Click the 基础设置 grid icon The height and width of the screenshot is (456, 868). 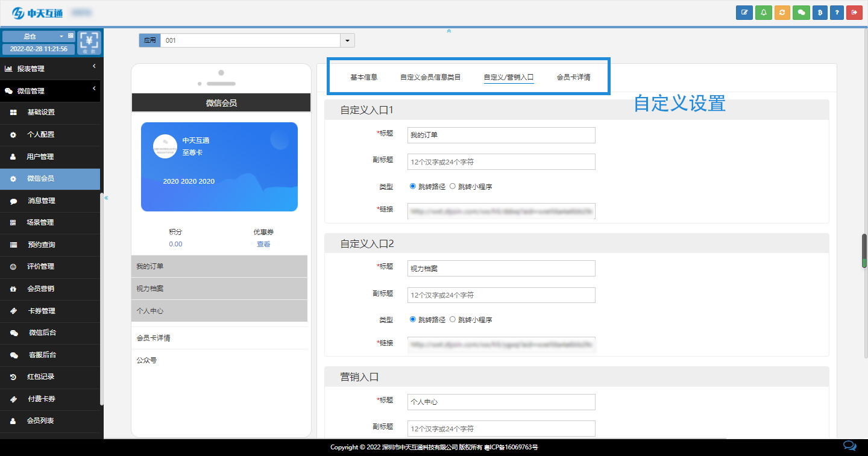(13, 113)
